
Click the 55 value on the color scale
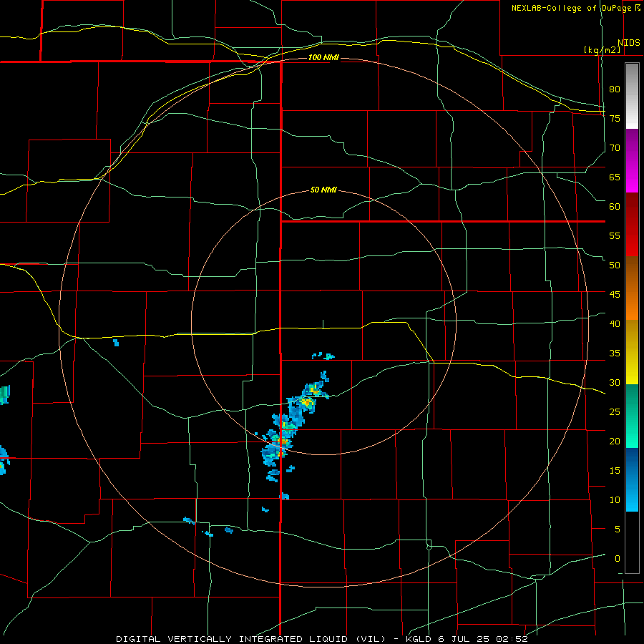(x=615, y=235)
